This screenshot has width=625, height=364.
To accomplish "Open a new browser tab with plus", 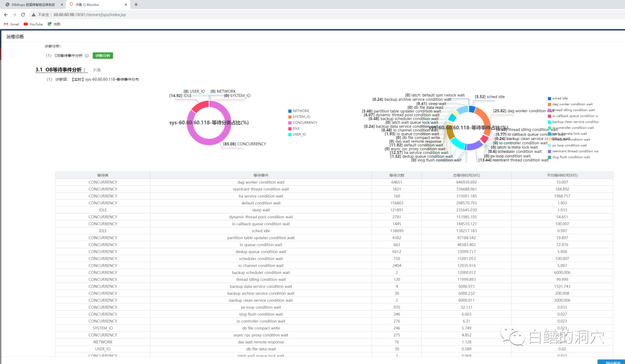I will (x=136, y=4).
